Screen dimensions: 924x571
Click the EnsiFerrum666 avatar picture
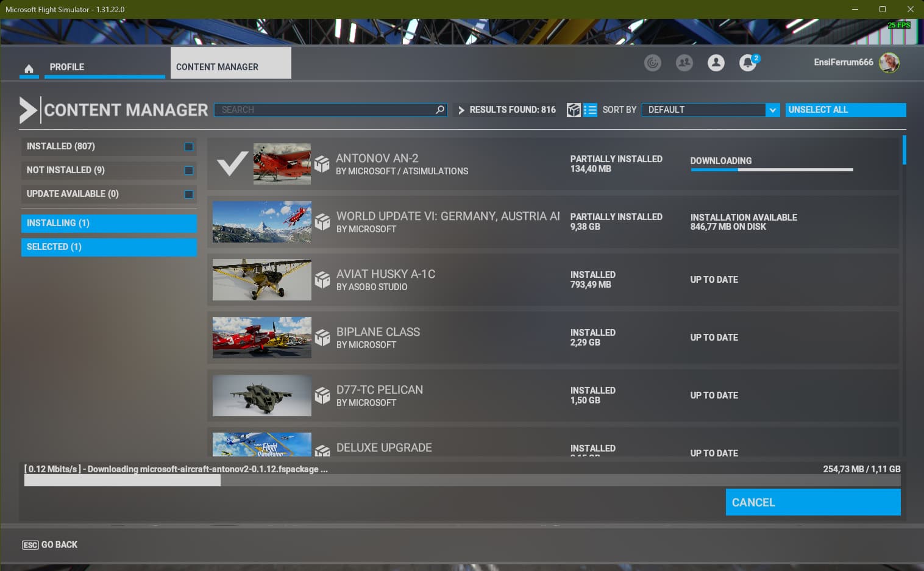[x=889, y=62]
